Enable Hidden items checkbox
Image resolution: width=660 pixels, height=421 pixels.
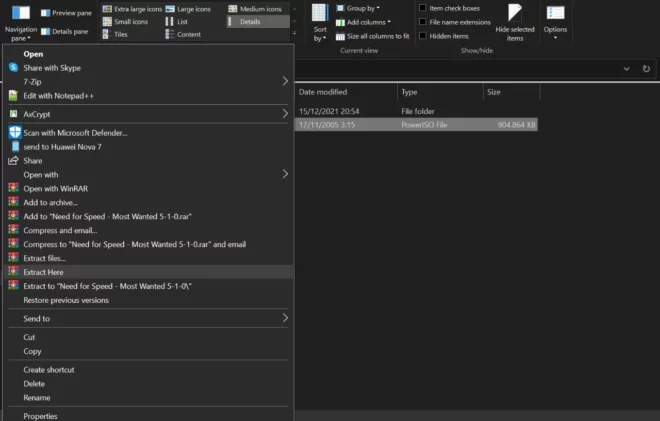(423, 36)
